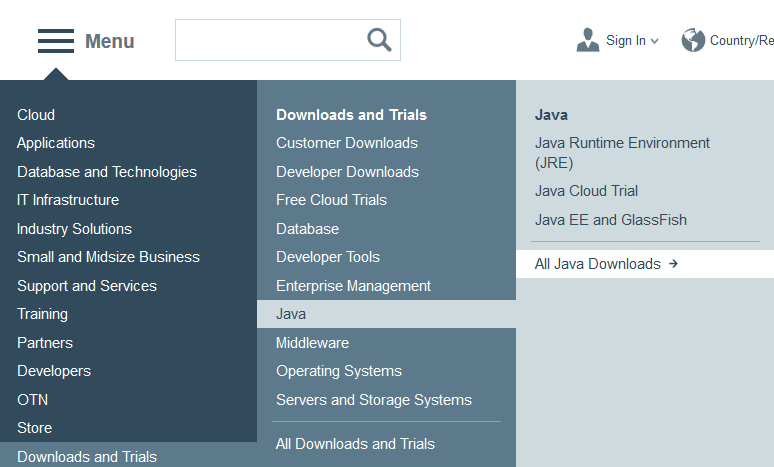Image resolution: width=774 pixels, height=467 pixels.
Task: Open OTN menu item
Action: pyautogui.click(x=33, y=399)
